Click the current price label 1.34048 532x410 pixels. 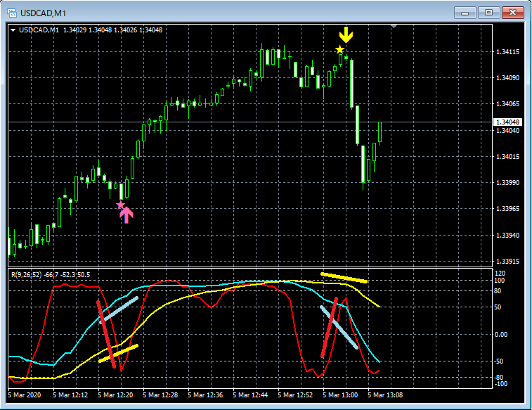coord(507,122)
